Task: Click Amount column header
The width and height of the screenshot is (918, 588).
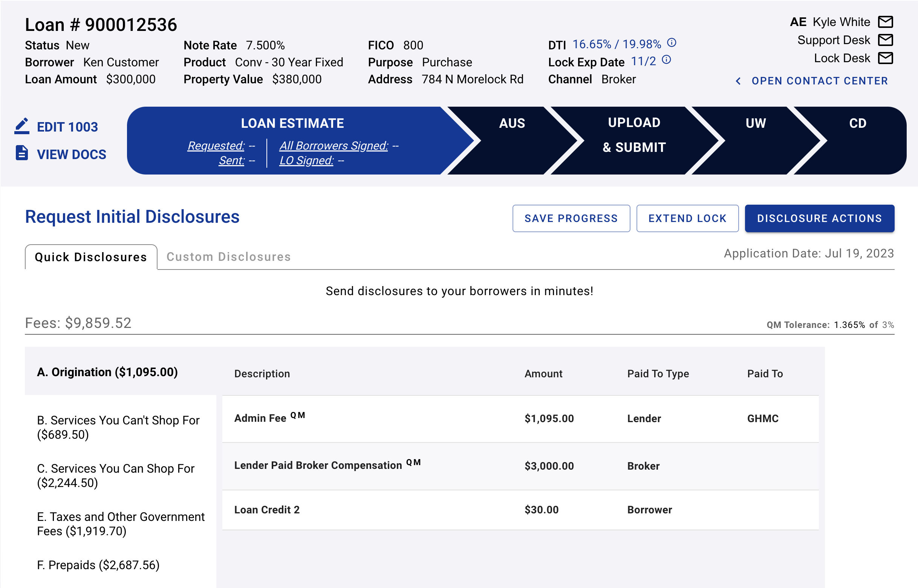Action: [543, 374]
